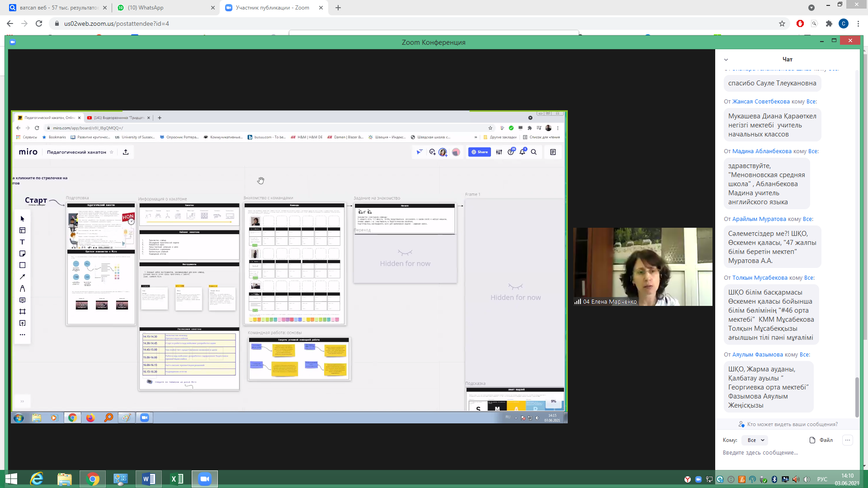Click the Zoom app taskbar icon
This screenshot has height=488, width=868.
[205, 479]
